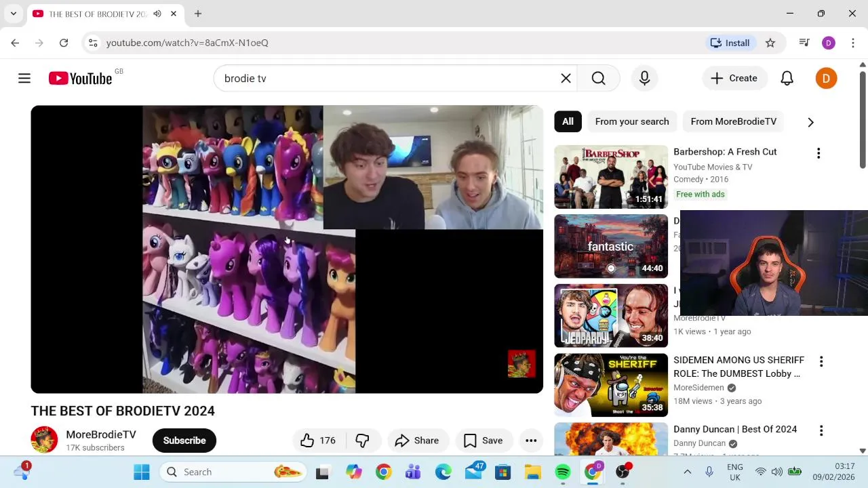
Task: Show hidden system tray icons
Action: (687, 472)
